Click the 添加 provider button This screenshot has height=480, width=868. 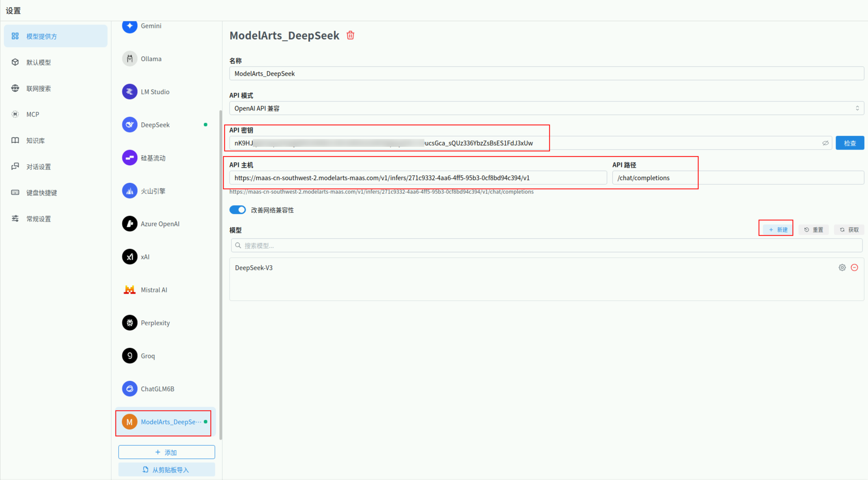(x=166, y=452)
